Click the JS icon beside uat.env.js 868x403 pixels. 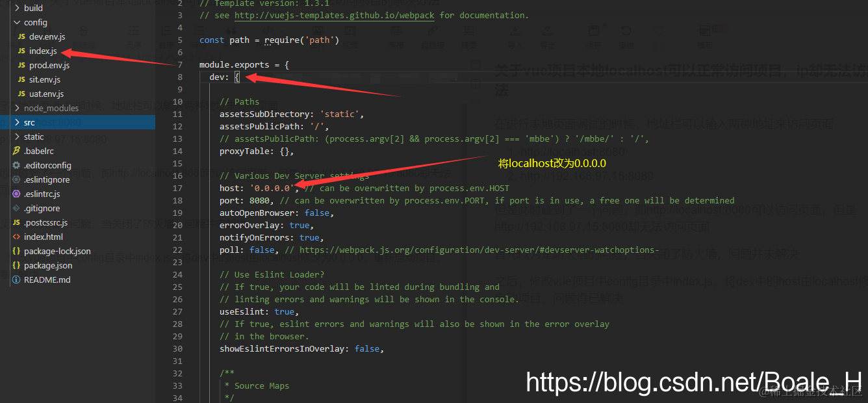tap(22, 94)
